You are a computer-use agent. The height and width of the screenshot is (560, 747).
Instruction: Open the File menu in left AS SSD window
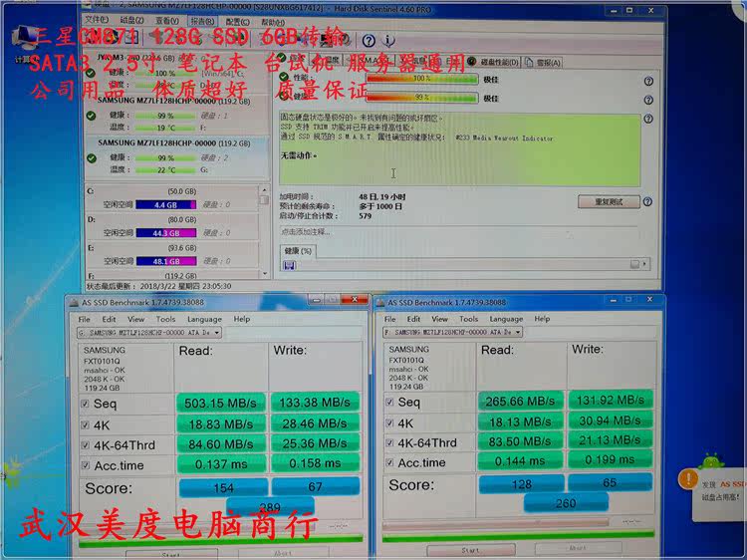85,319
